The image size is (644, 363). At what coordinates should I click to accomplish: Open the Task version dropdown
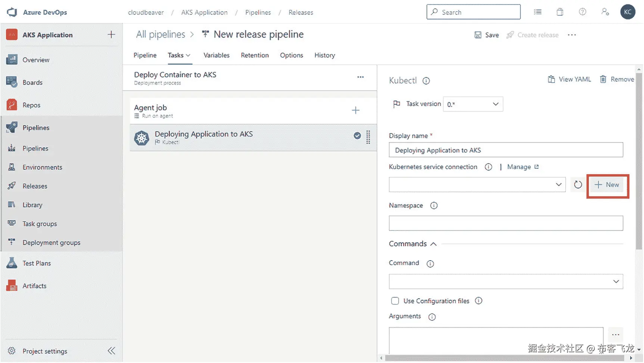[473, 104]
